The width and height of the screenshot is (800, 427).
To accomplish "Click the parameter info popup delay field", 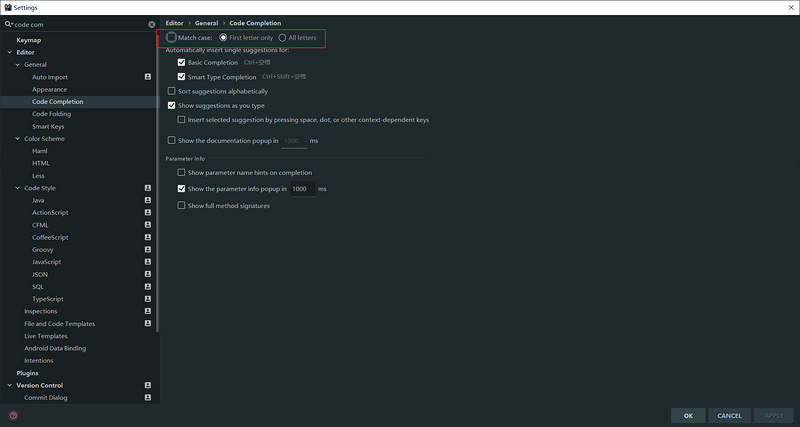I will pyautogui.click(x=303, y=189).
